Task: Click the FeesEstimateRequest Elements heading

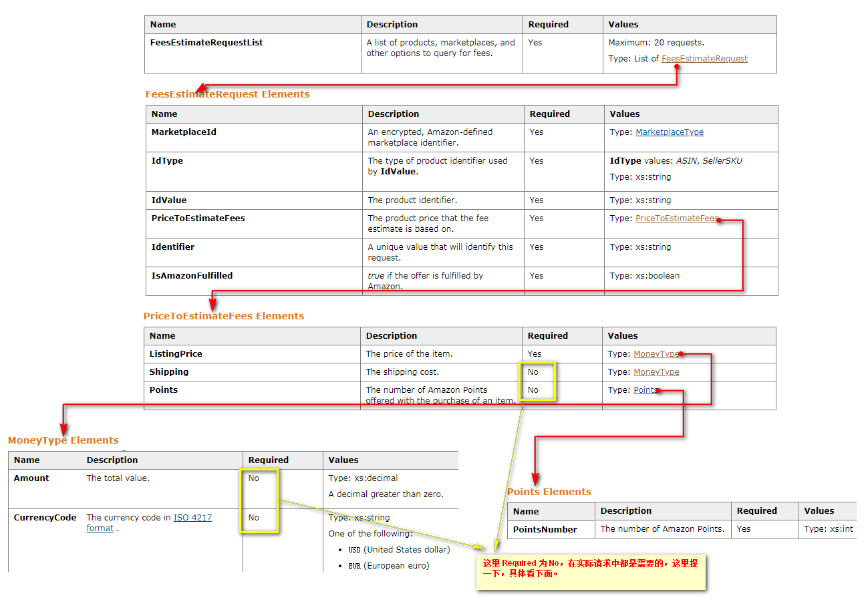Action: click(x=227, y=94)
